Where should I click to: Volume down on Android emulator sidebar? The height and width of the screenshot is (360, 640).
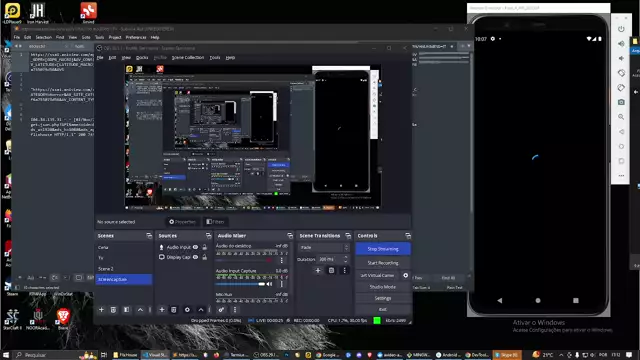point(621,58)
